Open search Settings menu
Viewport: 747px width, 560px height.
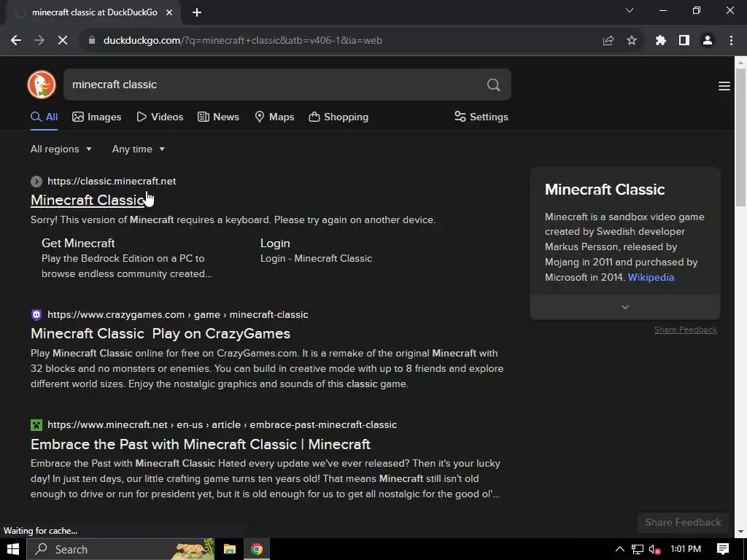tap(481, 117)
